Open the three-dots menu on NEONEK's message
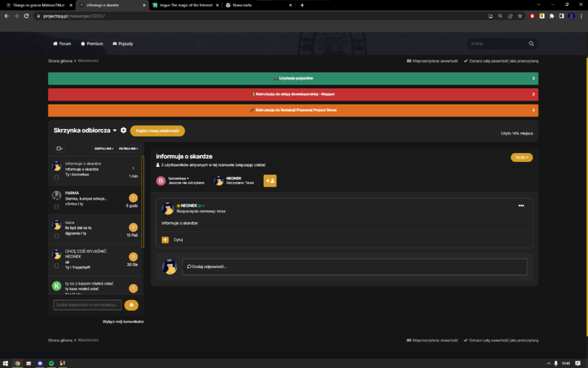This screenshot has height=368, width=588. point(521,205)
